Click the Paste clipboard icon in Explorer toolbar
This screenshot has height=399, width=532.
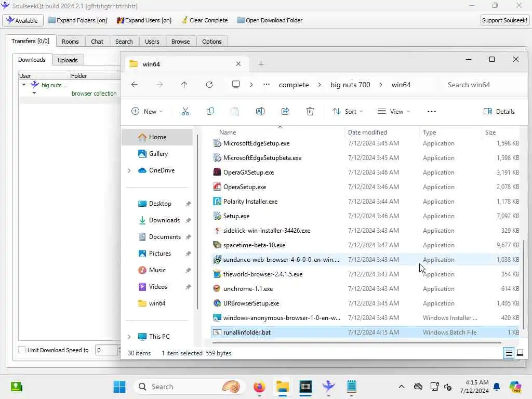point(235,111)
